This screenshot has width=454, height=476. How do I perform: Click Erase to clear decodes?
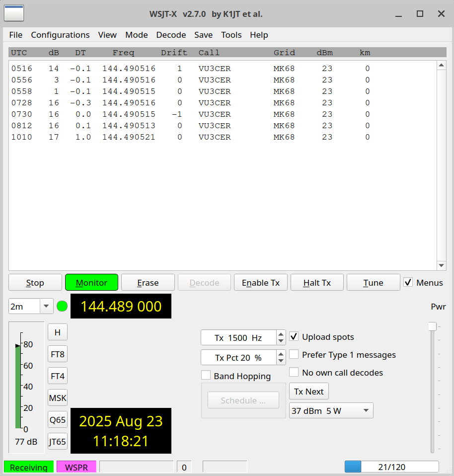pos(148,283)
